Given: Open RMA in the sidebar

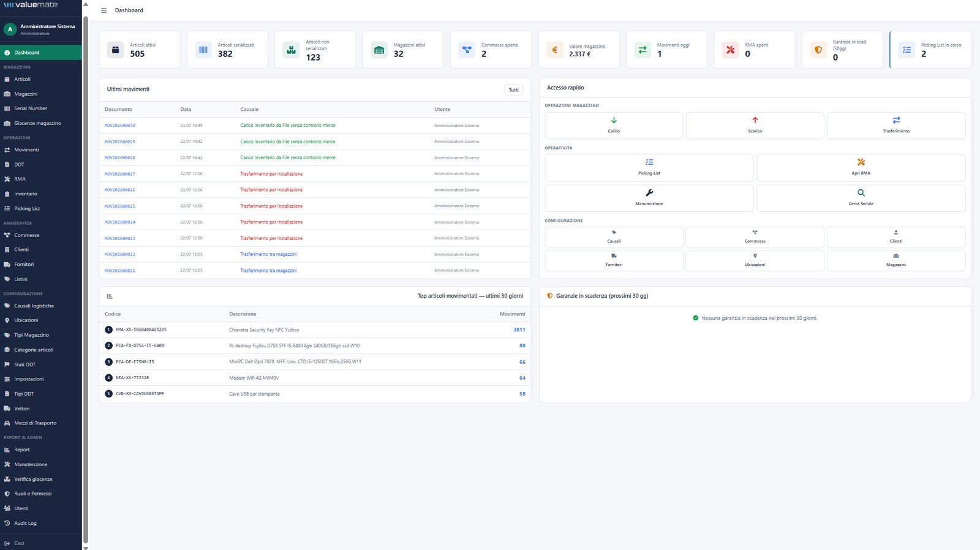Looking at the screenshot, I should [40, 179].
